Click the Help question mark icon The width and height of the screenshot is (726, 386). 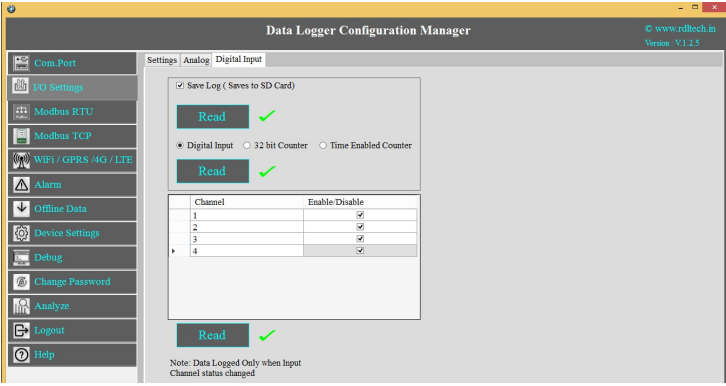[21, 355]
